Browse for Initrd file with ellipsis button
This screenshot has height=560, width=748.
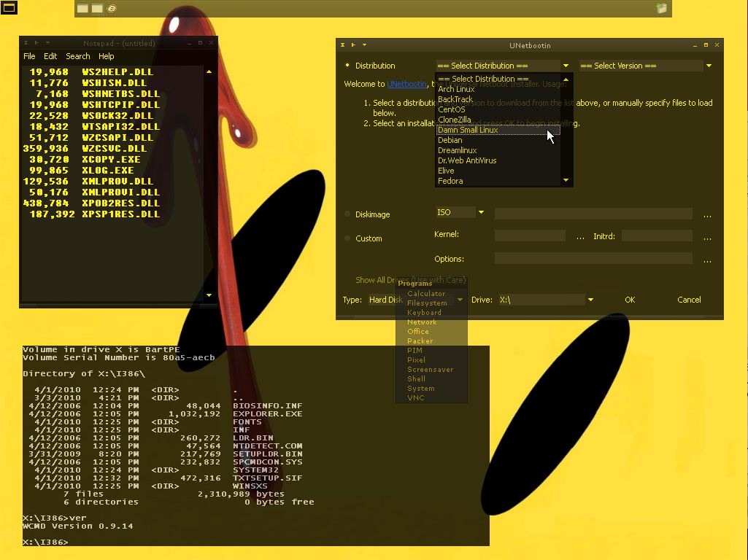coord(707,237)
